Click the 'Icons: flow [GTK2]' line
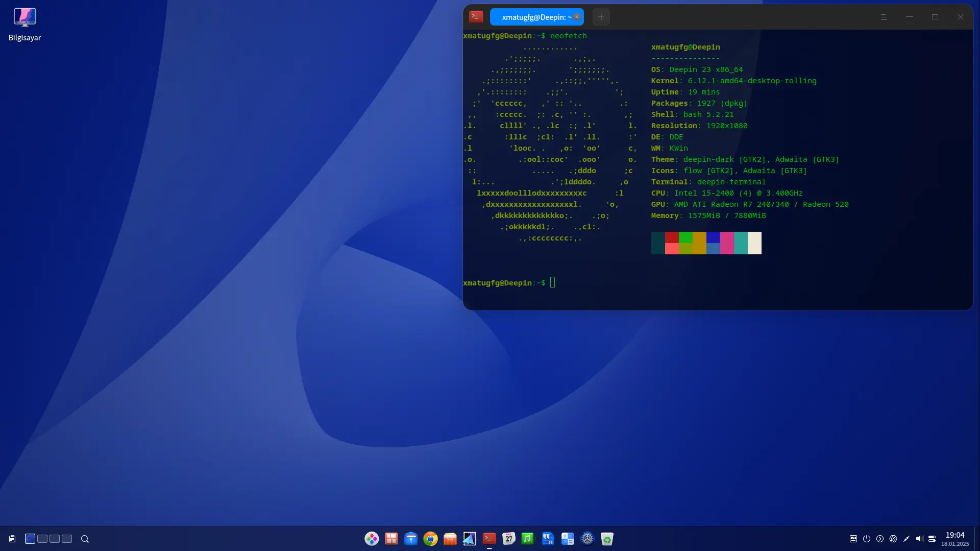Image resolution: width=980 pixels, height=551 pixels. pyautogui.click(x=729, y=171)
